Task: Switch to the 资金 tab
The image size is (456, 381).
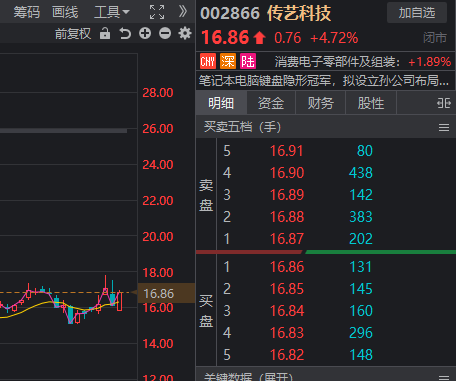Action: pyautogui.click(x=271, y=103)
